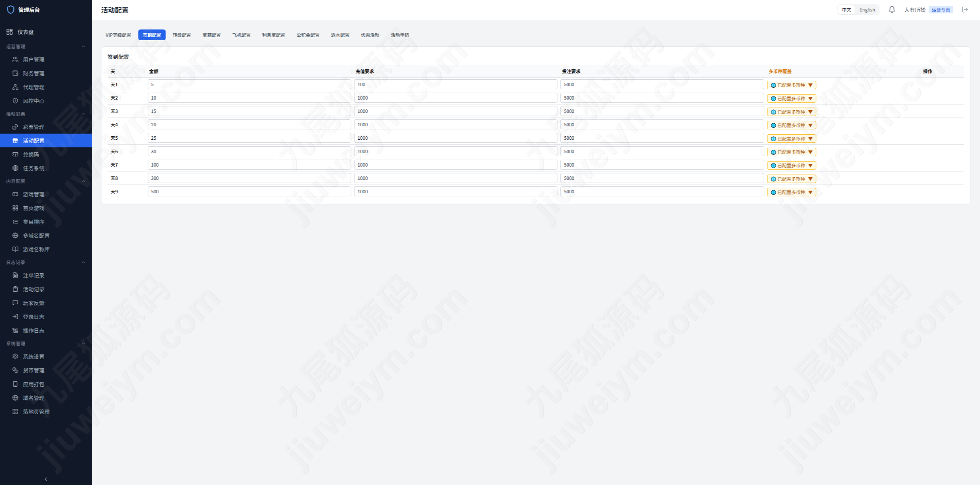Click the 域名管理 globe icon

(x=15, y=398)
